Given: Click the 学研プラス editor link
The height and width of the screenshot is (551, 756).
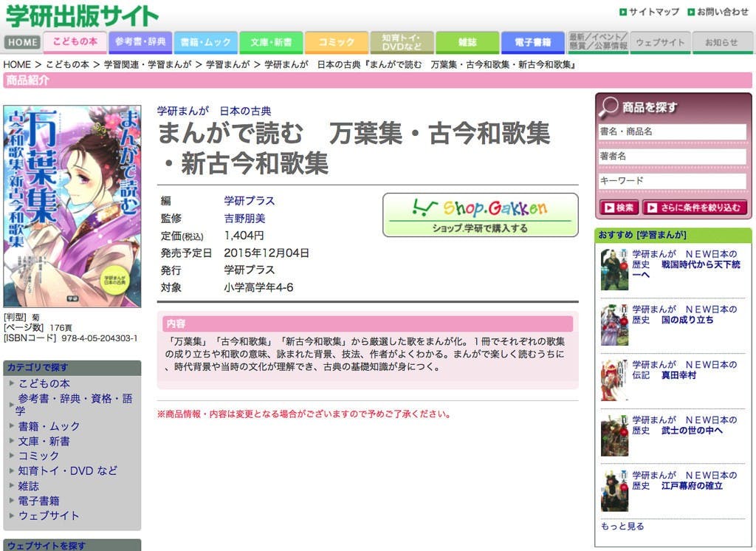Looking at the screenshot, I should [250, 201].
